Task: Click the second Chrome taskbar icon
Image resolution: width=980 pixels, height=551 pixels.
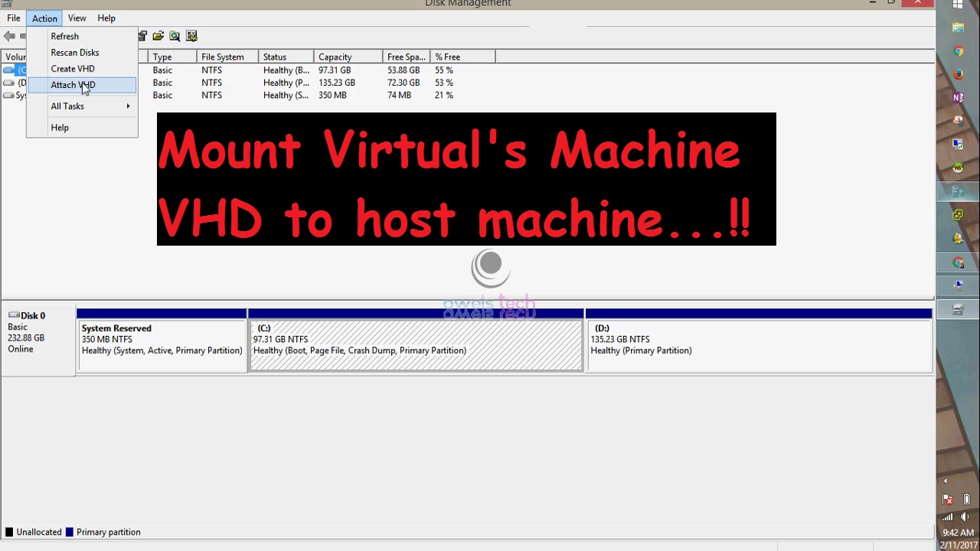Action: (x=958, y=262)
